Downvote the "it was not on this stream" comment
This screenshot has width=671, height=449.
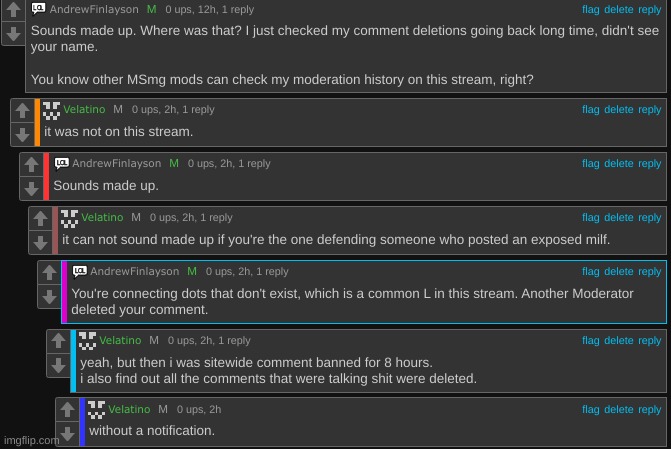click(x=22, y=133)
